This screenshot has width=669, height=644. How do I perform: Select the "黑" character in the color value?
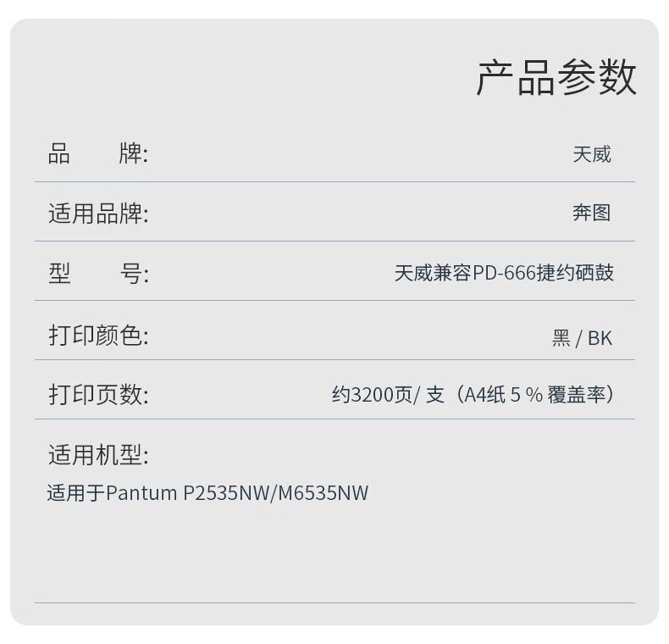[x=561, y=338]
